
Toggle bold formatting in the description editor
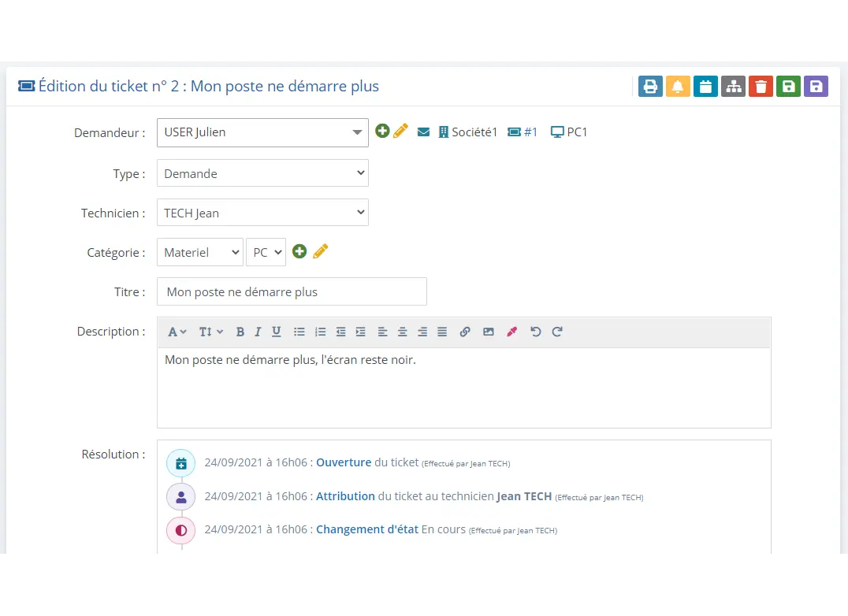(x=240, y=332)
